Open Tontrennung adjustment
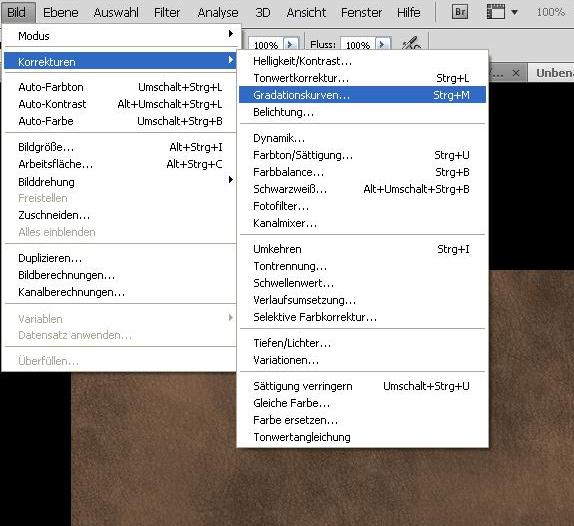The image size is (574, 526). tap(362, 266)
